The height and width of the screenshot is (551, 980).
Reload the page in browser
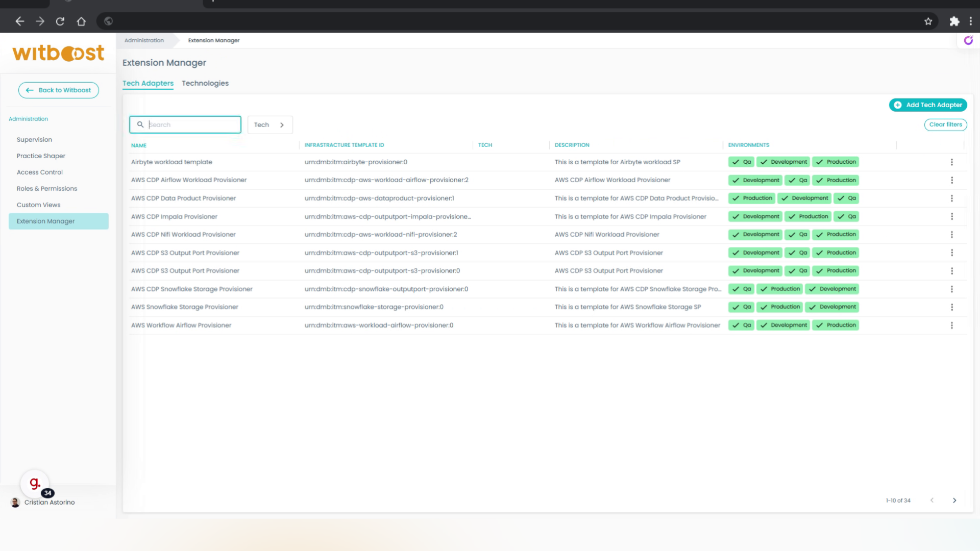60,21
